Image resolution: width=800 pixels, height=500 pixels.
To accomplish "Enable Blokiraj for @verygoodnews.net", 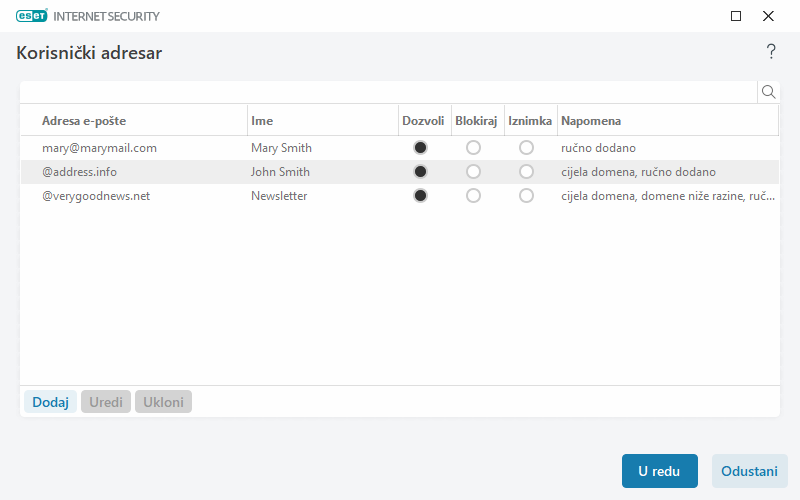I will click(x=473, y=196).
